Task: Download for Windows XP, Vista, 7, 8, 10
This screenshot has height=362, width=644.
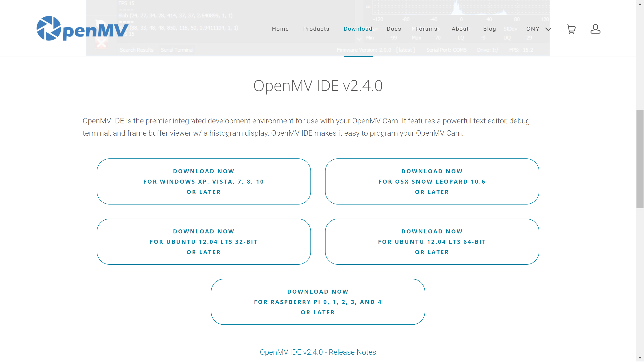Action: pyautogui.click(x=204, y=181)
